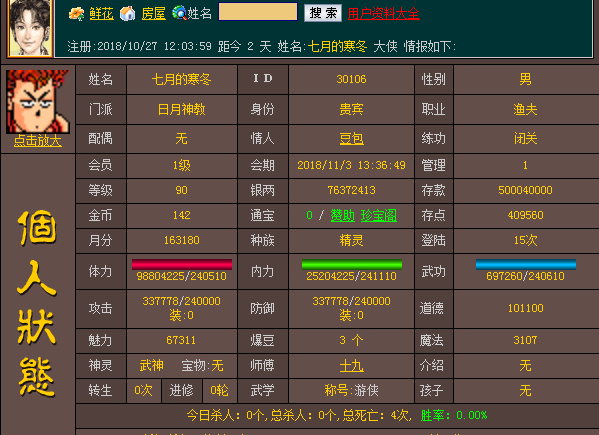Select the race value 精灵
The image size is (599, 435).
tap(351, 240)
